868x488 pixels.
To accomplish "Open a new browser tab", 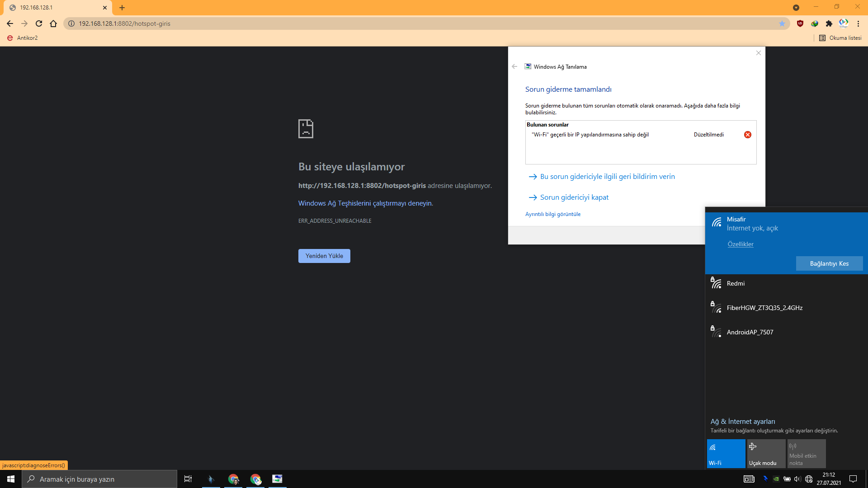I will point(122,8).
